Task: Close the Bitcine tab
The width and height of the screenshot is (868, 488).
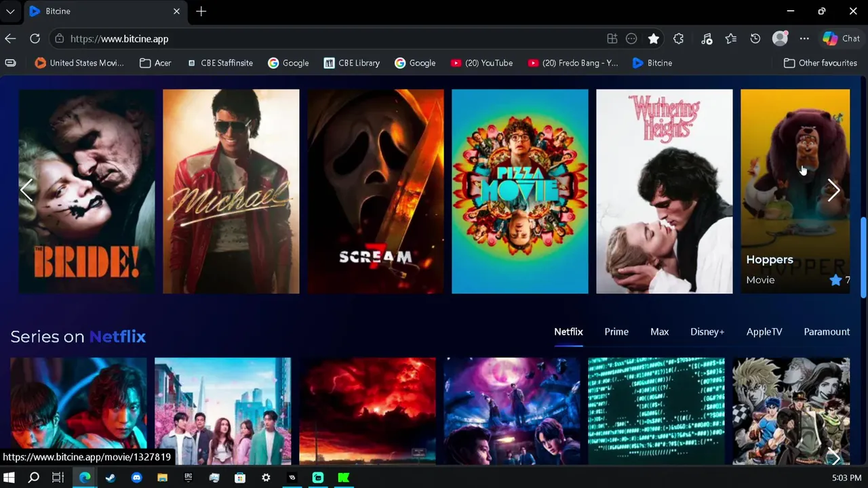Action: 176,12
